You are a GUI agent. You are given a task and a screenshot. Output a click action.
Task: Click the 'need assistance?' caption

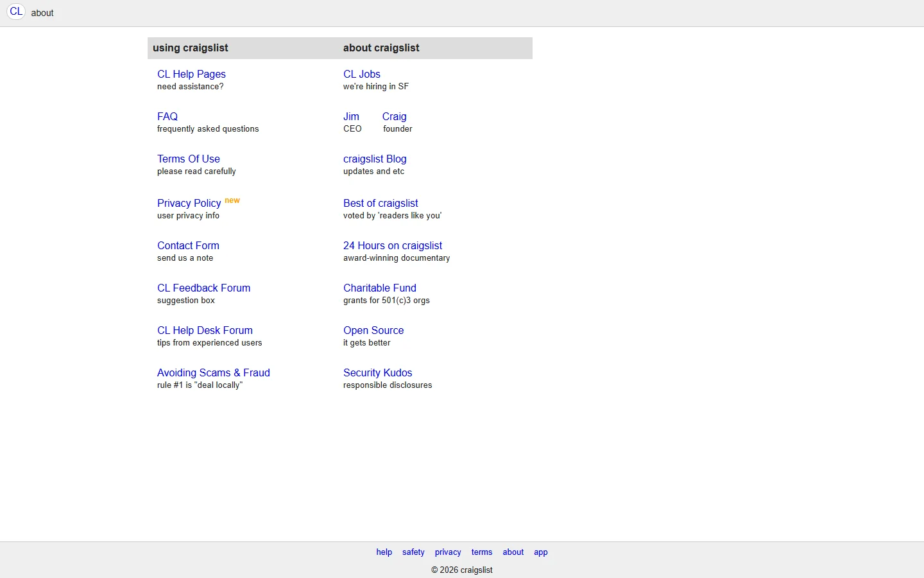click(191, 87)
